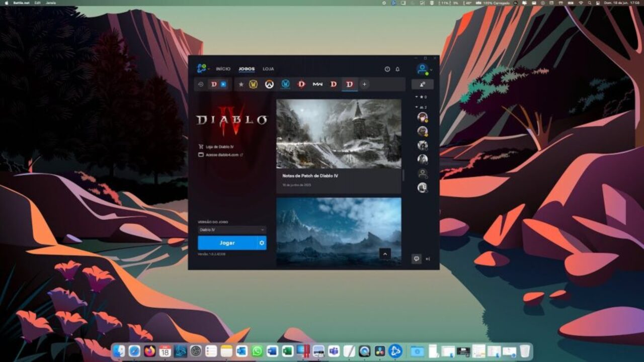Click the blue Jogar button
Image resolution: width=644 pixels, height=362 pixels.
(x=227, y=243)
